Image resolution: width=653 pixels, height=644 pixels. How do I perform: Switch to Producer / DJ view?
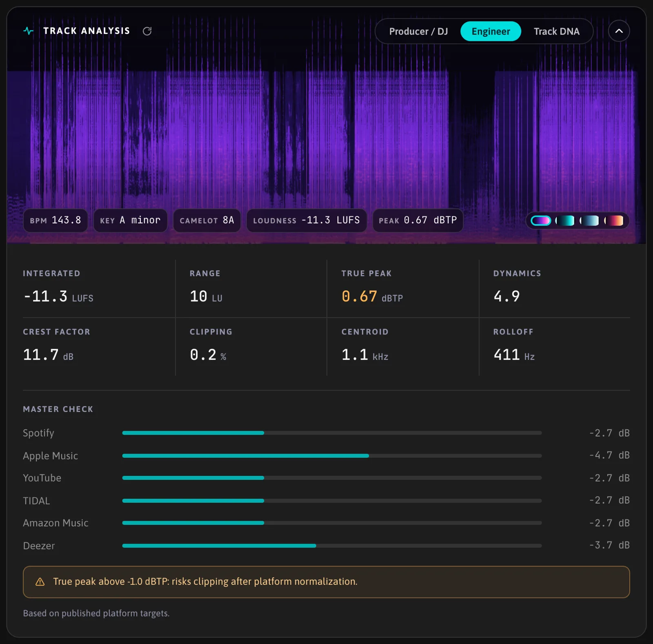pyautogui.click(x=418, y=31)
